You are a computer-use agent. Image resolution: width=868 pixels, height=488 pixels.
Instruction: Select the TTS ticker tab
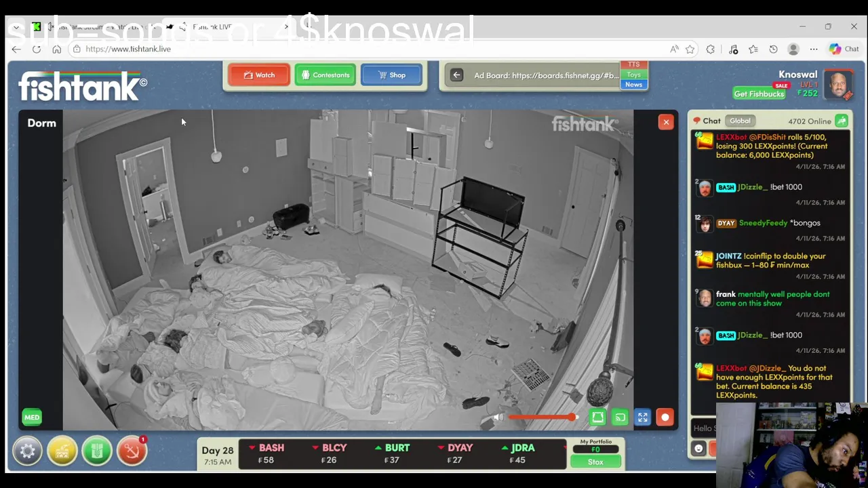pyautogui.click(x=633, y=65)
